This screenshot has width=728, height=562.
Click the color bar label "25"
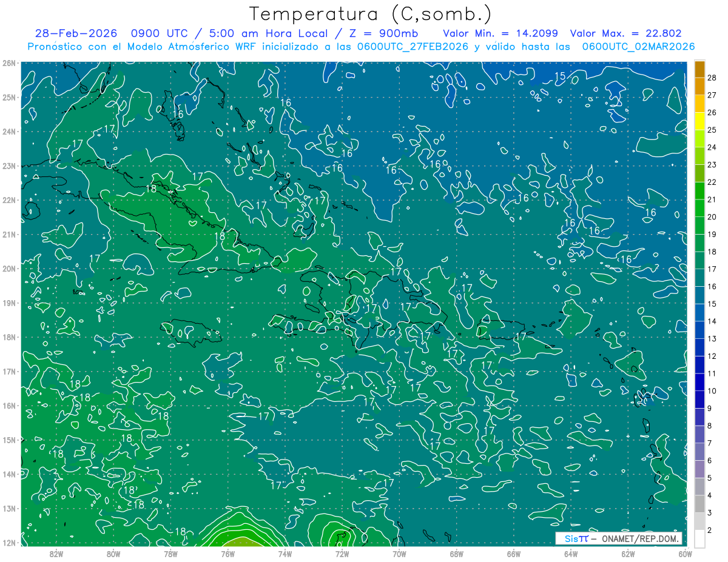[712, 130]
